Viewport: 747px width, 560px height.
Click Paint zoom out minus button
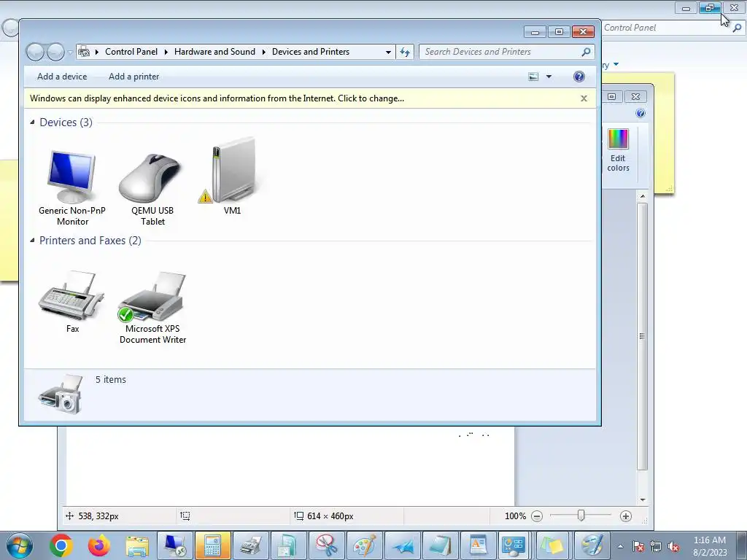(x=537, y=516)
